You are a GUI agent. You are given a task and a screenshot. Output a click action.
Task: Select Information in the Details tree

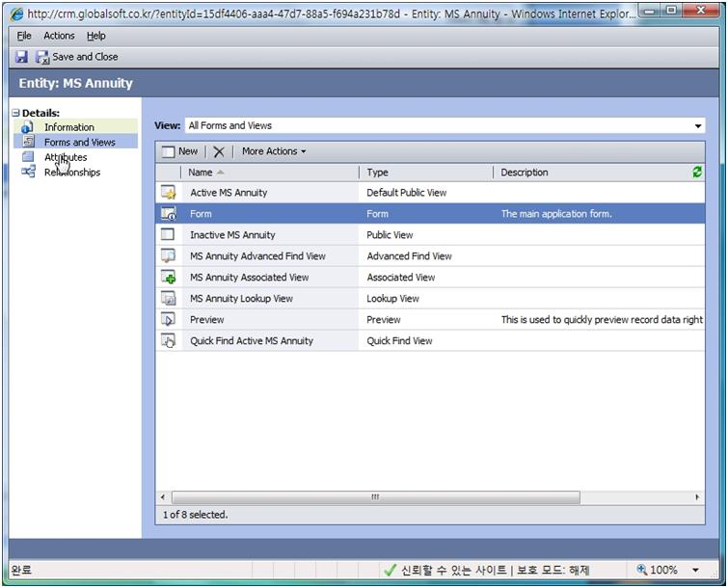pyautogui.click(x=69, y=127)
